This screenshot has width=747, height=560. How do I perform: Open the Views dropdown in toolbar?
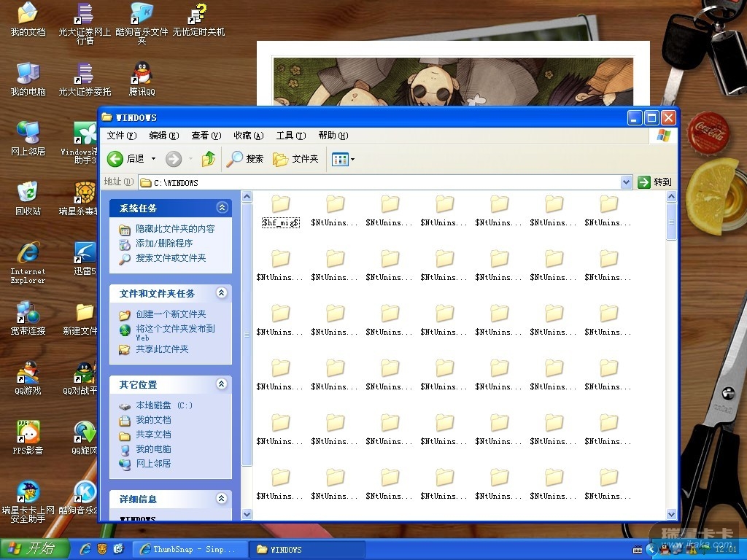[x=343, y=159]
